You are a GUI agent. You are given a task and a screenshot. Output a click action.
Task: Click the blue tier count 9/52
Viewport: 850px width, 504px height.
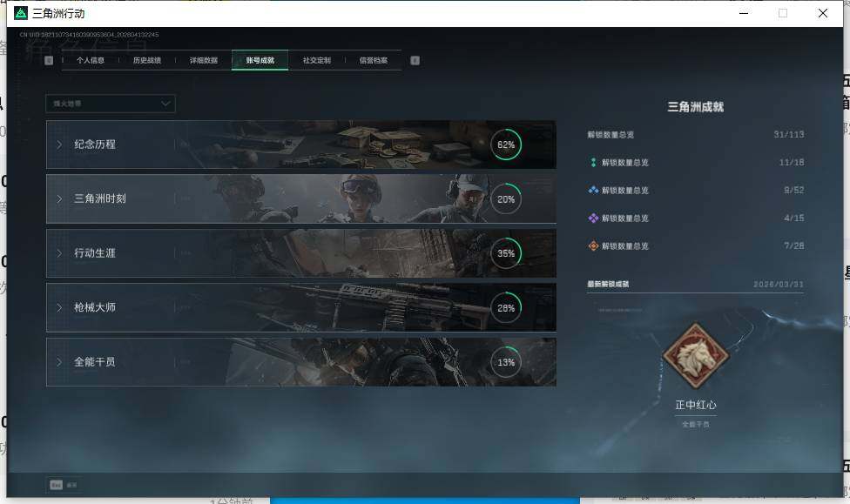point(794,191)
